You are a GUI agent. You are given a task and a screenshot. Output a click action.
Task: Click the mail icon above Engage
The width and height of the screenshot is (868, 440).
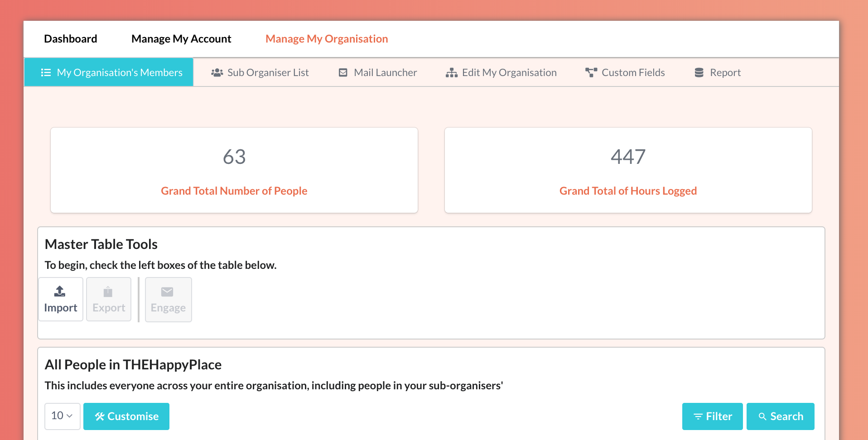coord(167,292)
